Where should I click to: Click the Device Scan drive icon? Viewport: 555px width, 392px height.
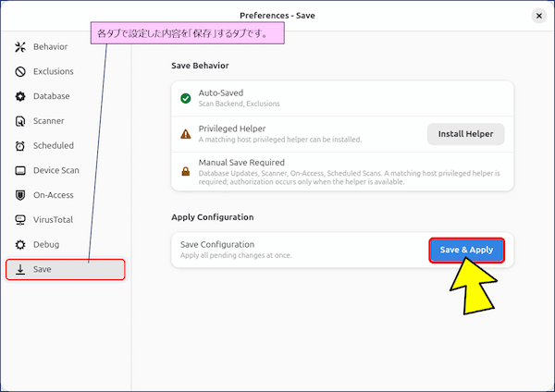tap(20, 170)
